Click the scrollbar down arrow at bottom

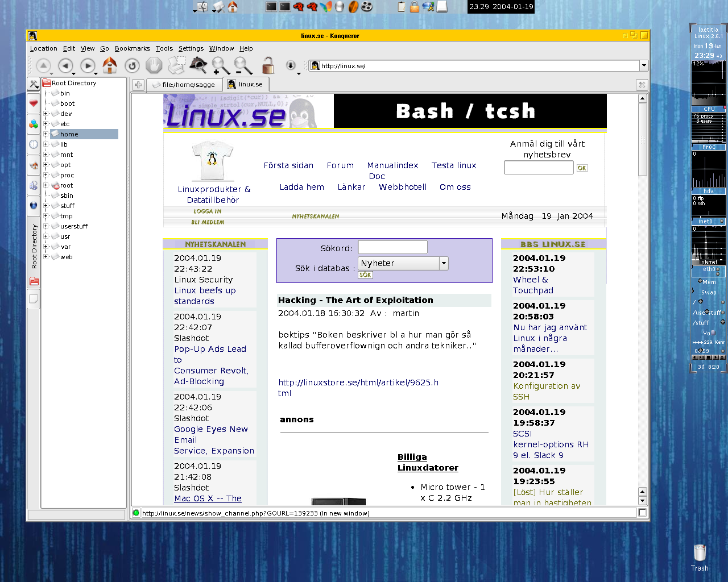643,501
